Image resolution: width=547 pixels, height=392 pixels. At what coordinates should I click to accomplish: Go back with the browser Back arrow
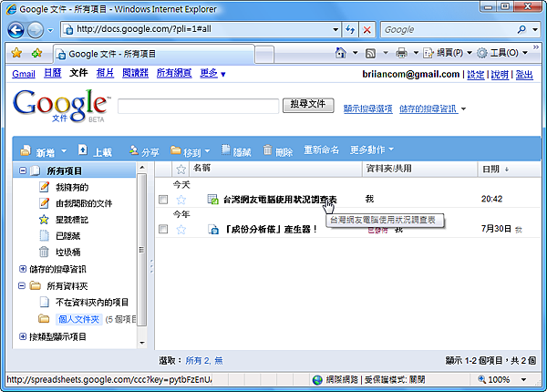(x=15, y=30)
